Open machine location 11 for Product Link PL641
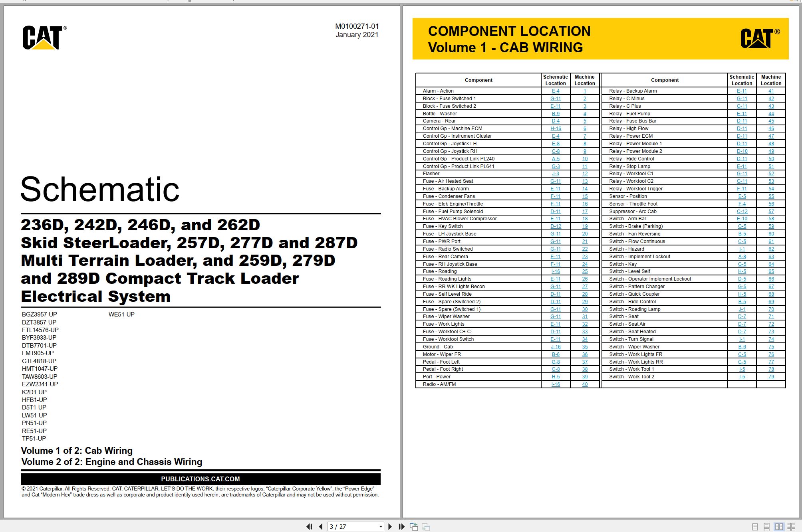 [x=585, y=166]
